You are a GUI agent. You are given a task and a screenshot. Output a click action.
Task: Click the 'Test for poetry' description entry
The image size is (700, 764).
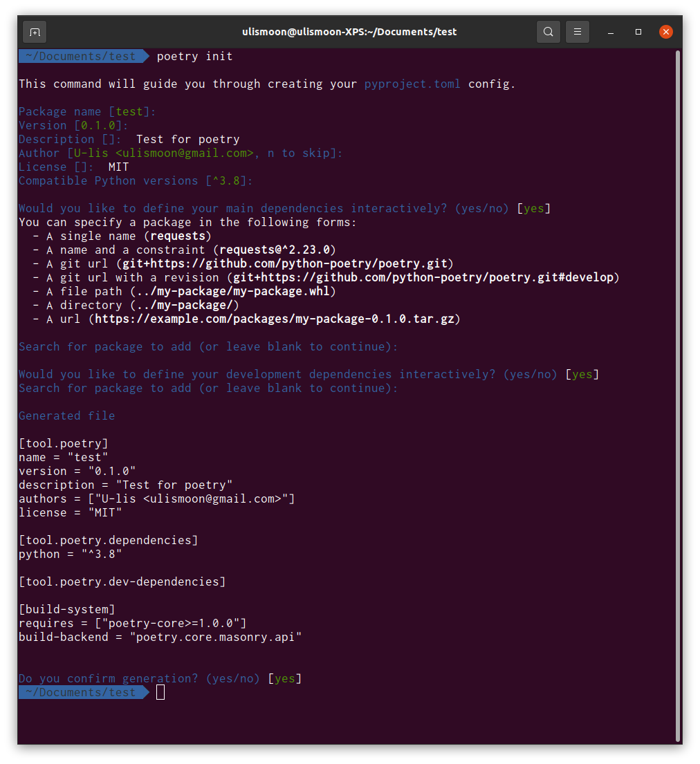coord(187,140)
